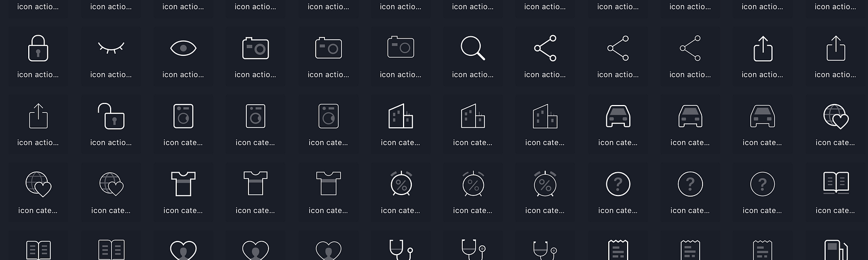
Task: Select the boldest open book icon
Action: (836, 183)
